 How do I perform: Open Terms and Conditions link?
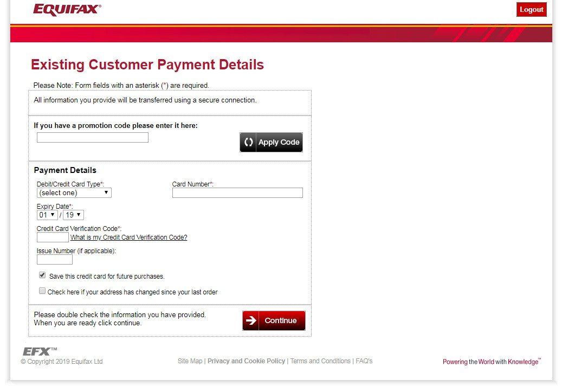(x=321, y=361)
